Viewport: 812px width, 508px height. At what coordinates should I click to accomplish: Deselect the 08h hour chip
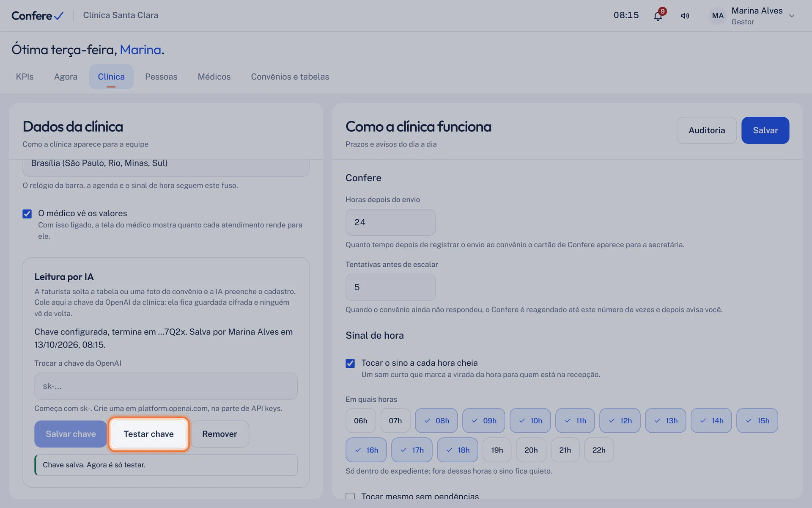click(436, 420)
